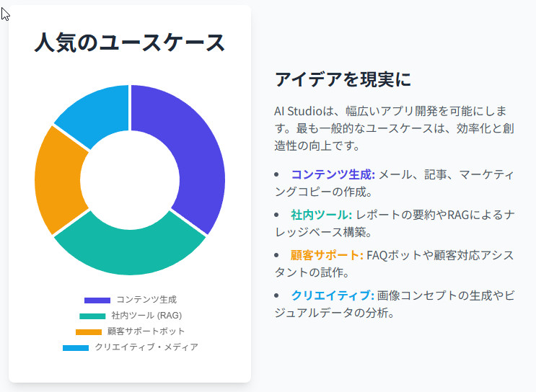Image resolution: width=536 pixels, height=392 pixels.
Task: Click the blue クリエイティブ: bullet label
Action: click(332, 295)
